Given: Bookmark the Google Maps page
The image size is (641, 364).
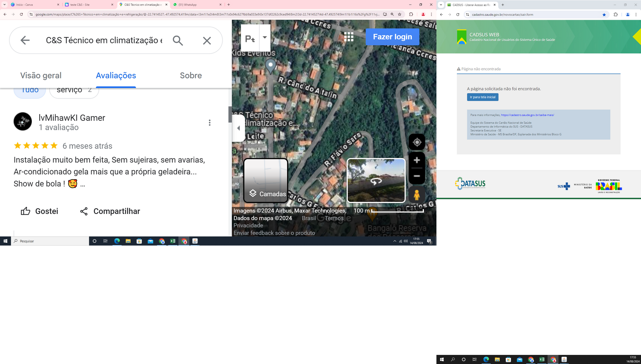Looking at the screenshot, I should [x=399, y=14].
